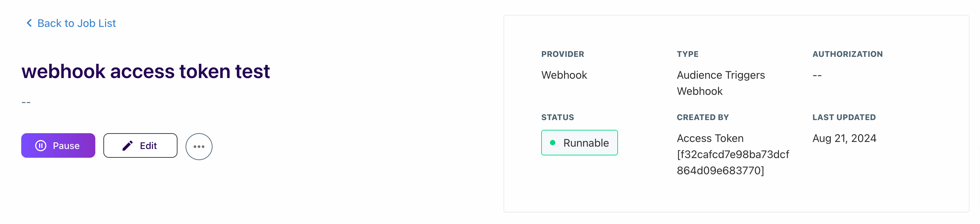Image resolution: width=980 pixels, height=224 pixels.
Task: Open the three-dot more options menu
Action: tap(199, 147)
